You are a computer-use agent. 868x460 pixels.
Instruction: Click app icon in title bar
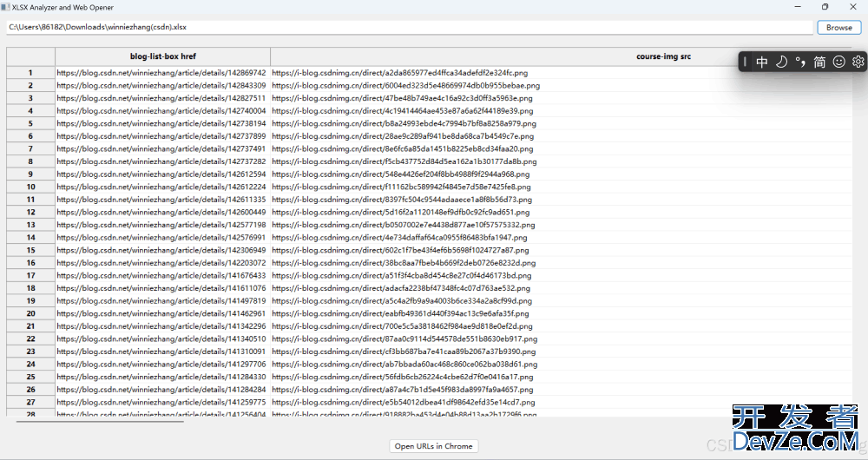5,7
